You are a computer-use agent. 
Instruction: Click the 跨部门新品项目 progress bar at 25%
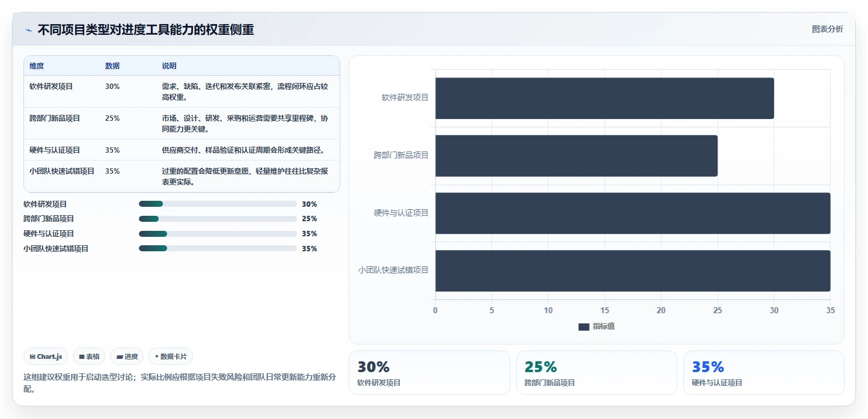[218, 219]
